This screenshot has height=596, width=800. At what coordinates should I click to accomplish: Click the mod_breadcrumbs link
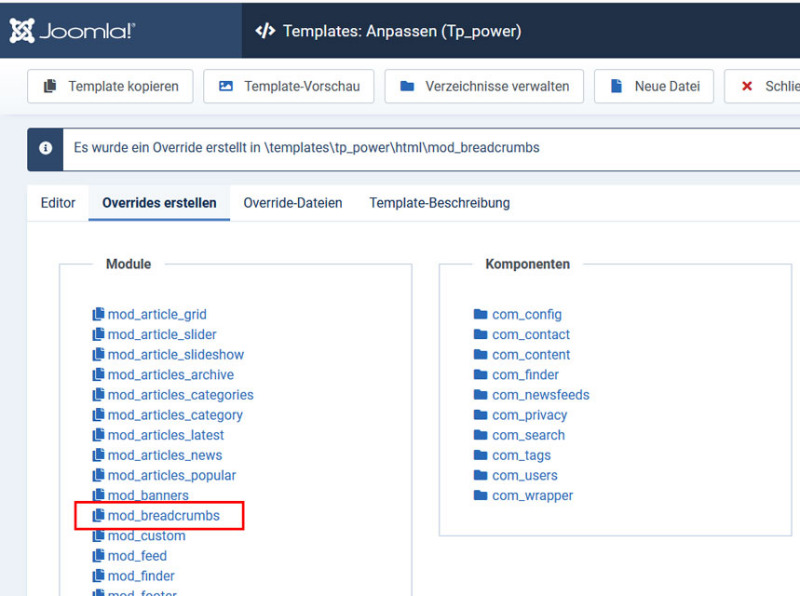pos(164,515)
